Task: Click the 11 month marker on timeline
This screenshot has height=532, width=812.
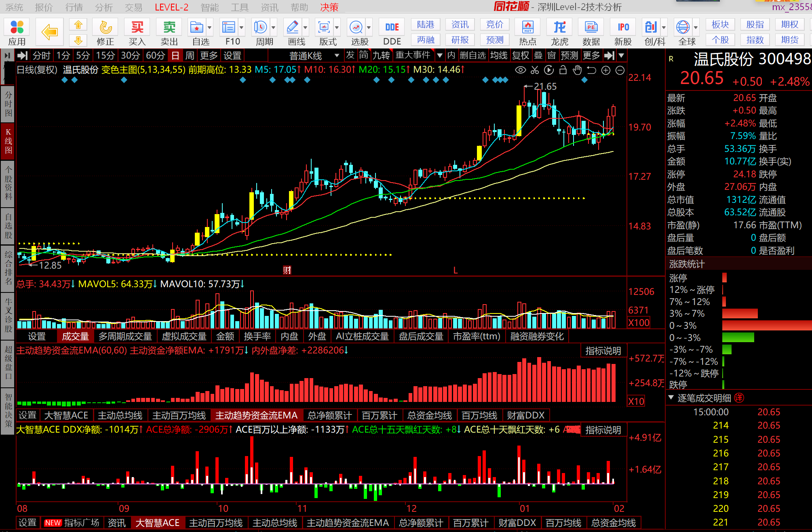Action: click(x=302, y=508)
